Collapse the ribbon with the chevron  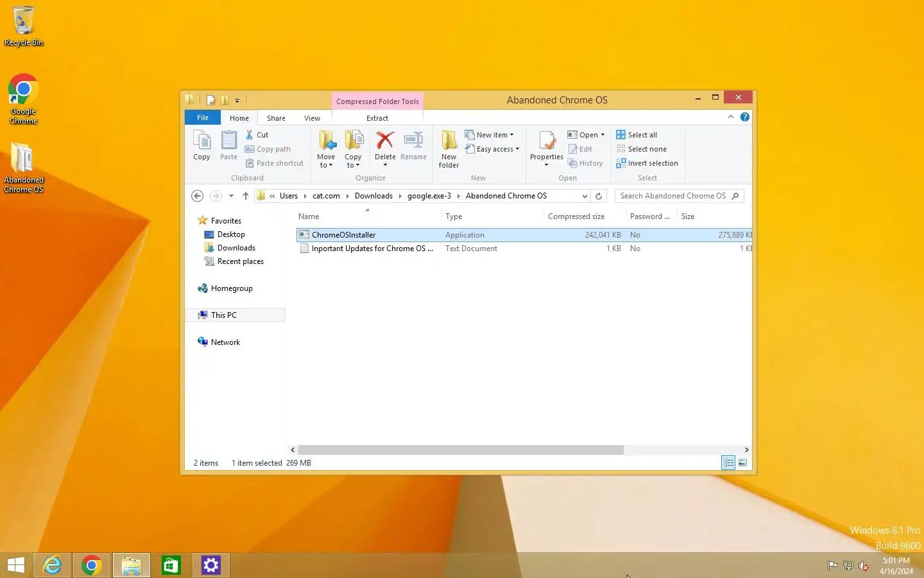point(730,117)
